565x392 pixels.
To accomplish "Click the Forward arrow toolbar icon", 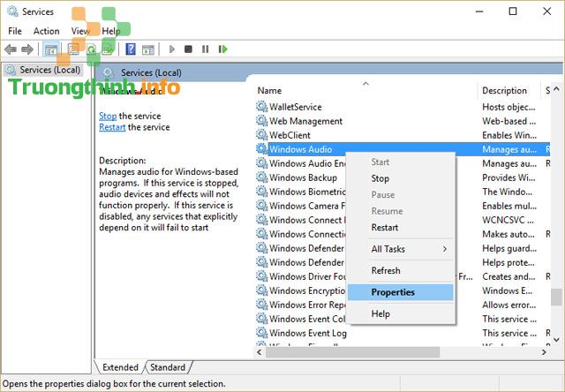I will click(27, 49).
